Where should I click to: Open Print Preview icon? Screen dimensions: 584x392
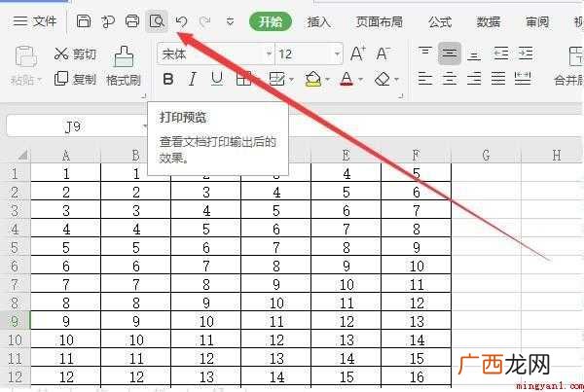click(157, 21)
